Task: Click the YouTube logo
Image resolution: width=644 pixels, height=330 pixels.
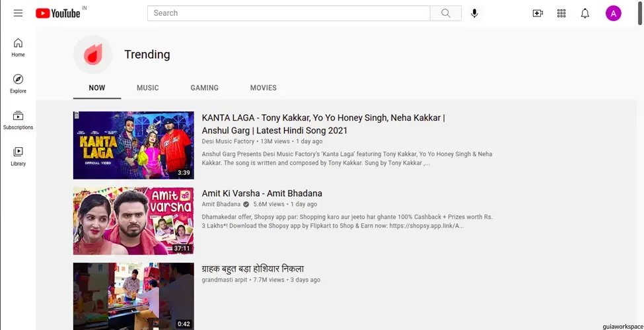Action: click(x=58, y=13)
